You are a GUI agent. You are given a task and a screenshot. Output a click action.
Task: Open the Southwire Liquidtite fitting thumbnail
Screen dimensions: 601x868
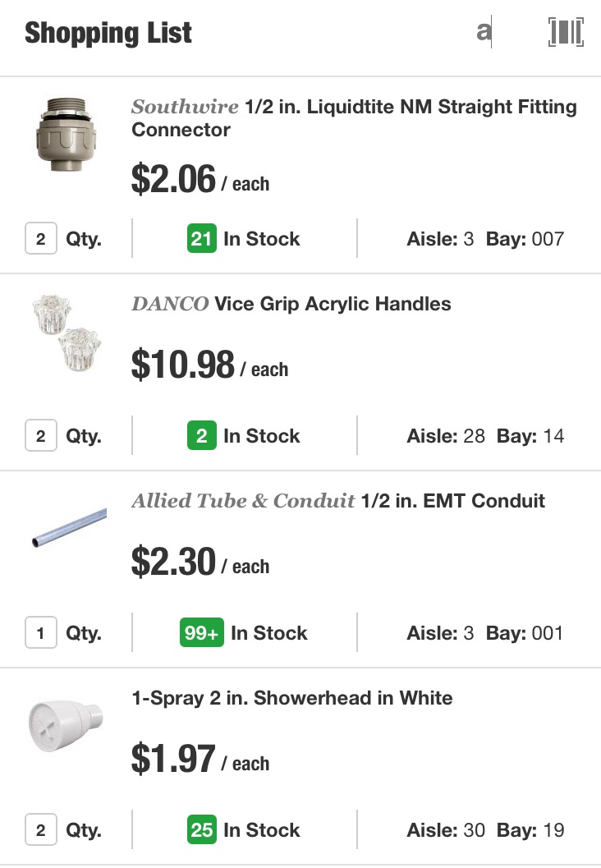tap(67, 134)
